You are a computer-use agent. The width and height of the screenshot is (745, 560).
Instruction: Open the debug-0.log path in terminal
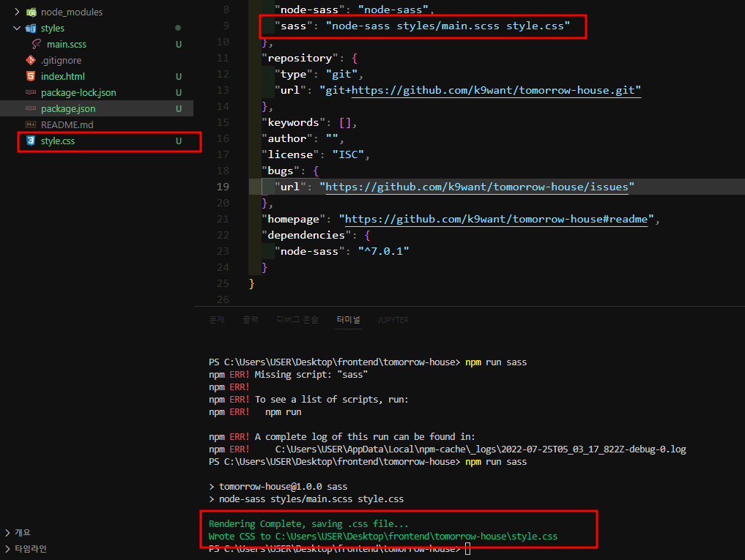pyautogui.click(x=481, y=449)
